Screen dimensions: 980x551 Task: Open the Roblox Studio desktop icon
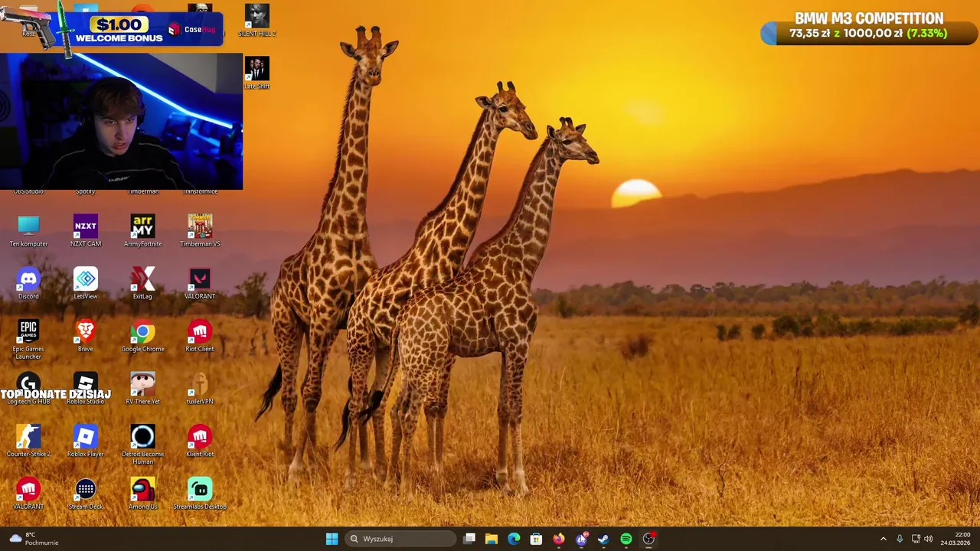(x=86, y=389)
